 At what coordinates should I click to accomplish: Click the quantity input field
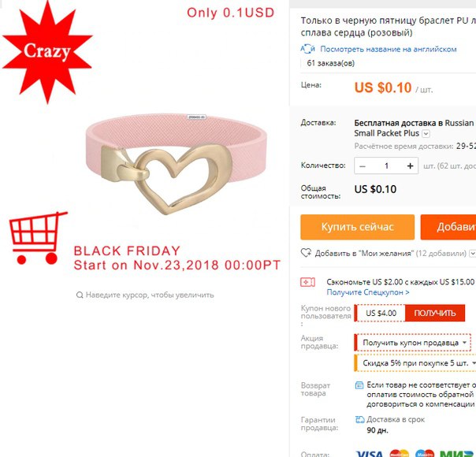point(386,166)
